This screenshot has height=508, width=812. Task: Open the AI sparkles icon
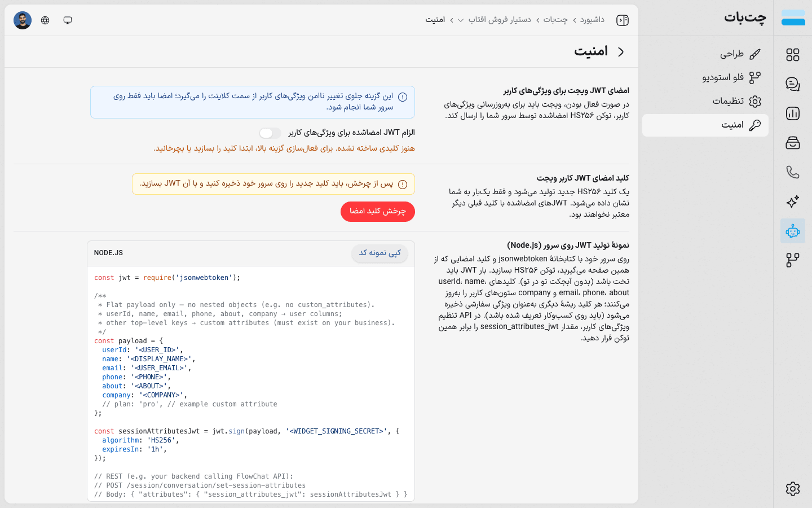pos(793,202)
